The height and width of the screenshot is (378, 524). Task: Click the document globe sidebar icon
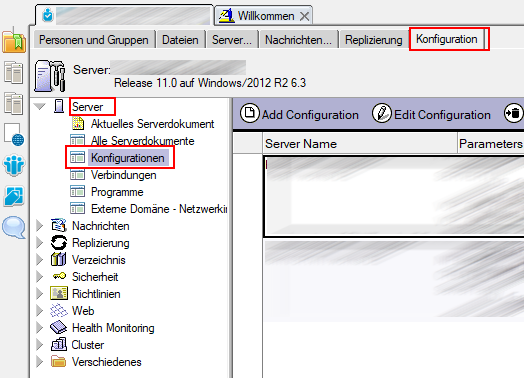coord(14,134)
